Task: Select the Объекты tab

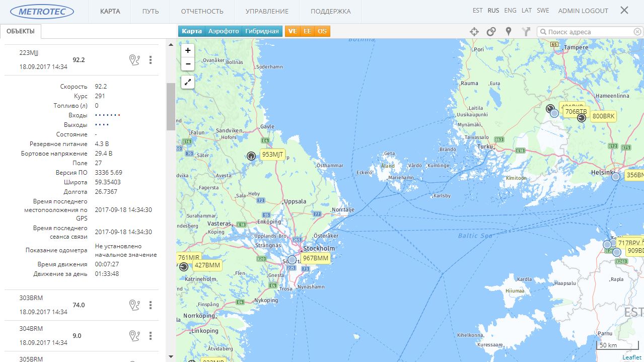Action: click(21, 31)
